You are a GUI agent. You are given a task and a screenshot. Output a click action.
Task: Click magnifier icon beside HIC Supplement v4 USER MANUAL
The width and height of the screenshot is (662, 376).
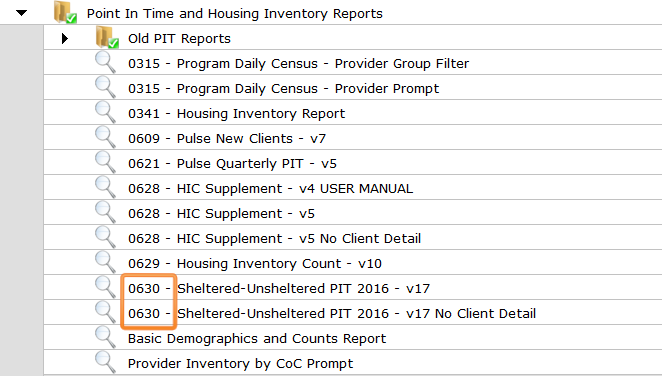[105, 187]
